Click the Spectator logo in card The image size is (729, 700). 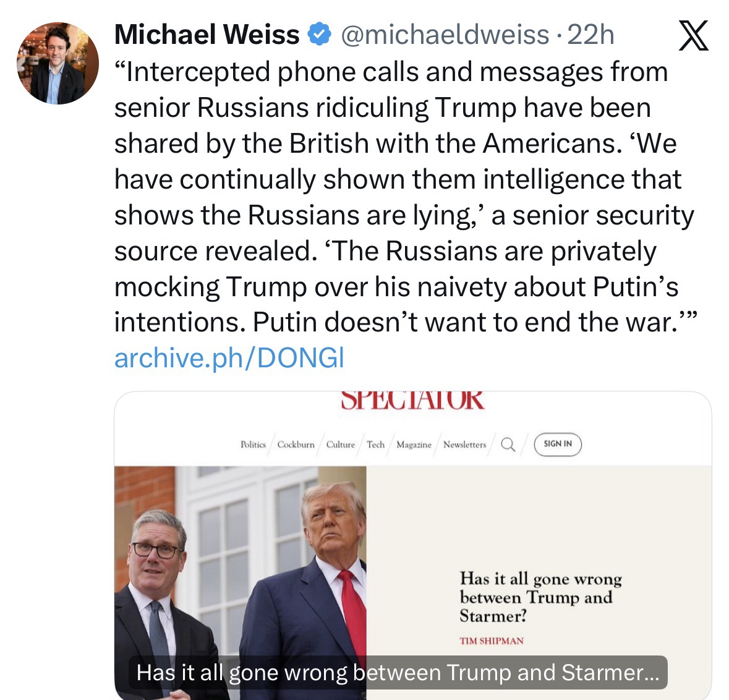[x=412, y=400]
